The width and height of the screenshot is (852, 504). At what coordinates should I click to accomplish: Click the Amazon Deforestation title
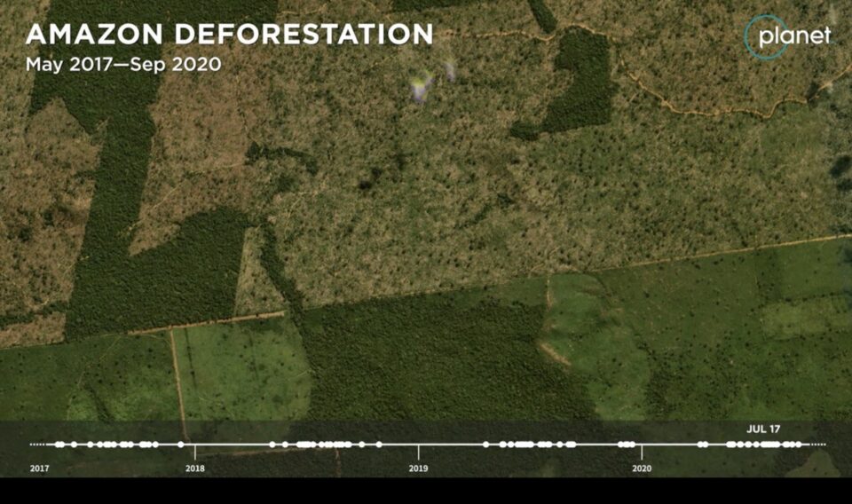coord(229,34)
